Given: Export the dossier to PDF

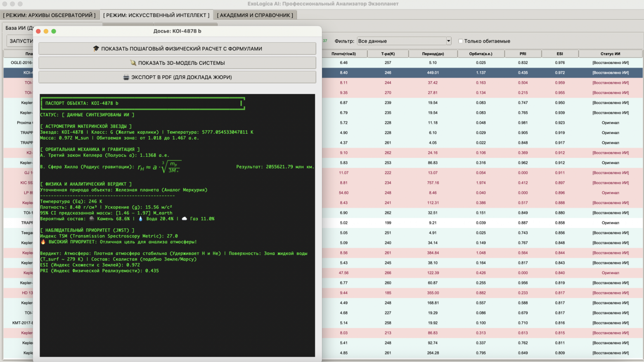Looking at the screenshot, I should click(x=177, y=77).
